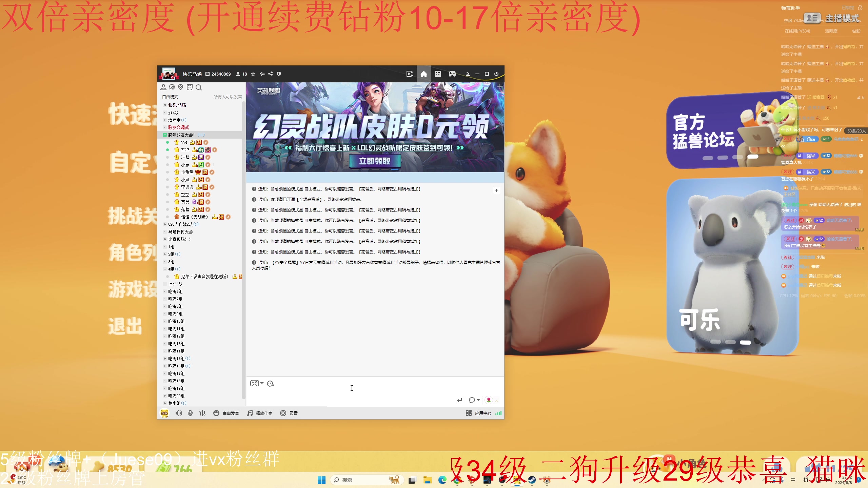The image size is (868, 488).
Task: Open the gamepad icon in the YY title bar
Action: point(452,74)
